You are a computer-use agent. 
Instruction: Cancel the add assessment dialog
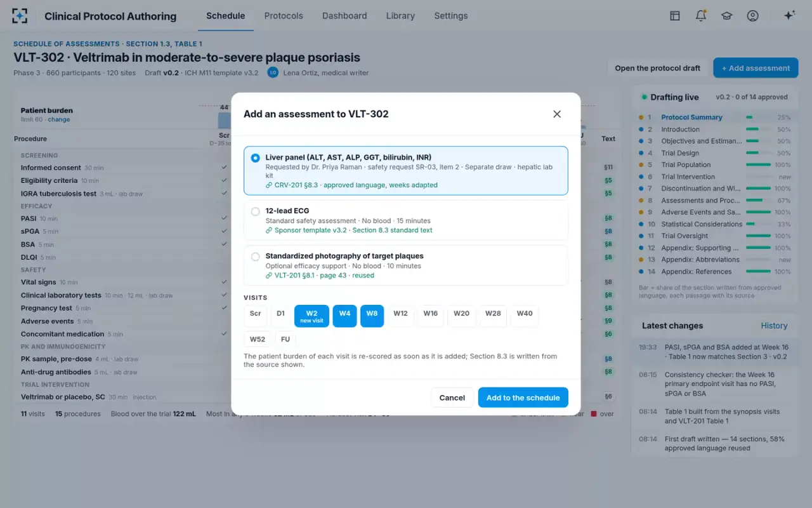(x=452, y=398)
